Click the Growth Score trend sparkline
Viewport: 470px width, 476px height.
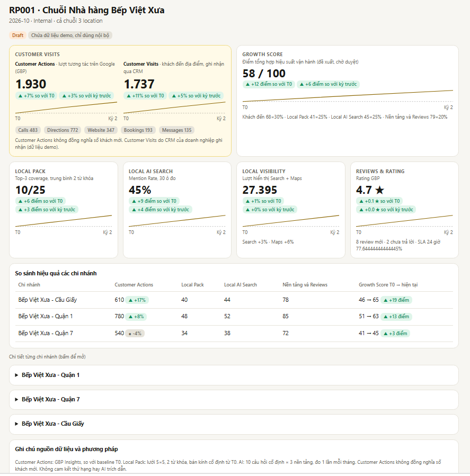click(x=348, y=96)
